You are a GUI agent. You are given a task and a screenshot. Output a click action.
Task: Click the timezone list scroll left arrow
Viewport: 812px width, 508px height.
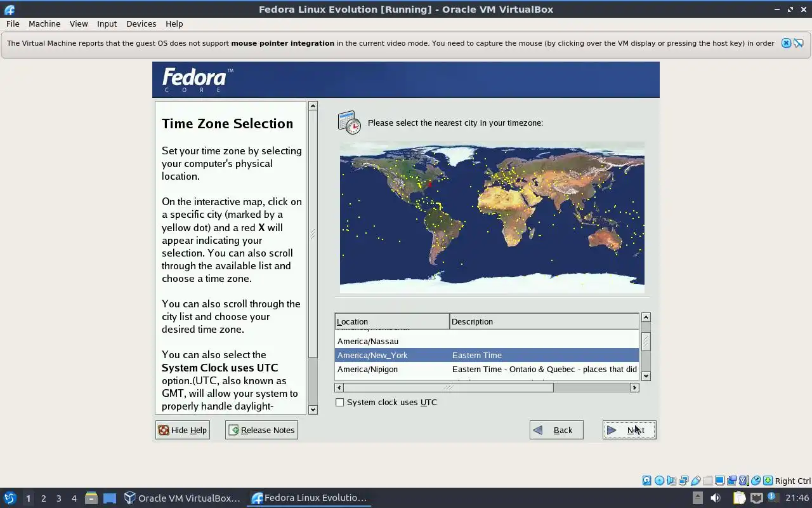click(339, 387)
